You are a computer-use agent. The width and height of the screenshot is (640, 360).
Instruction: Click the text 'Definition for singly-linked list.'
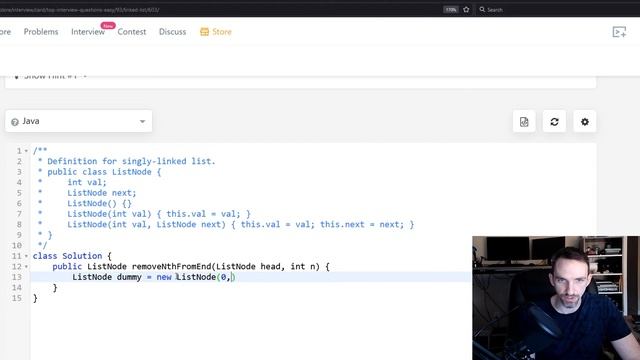tap(131, 161)
